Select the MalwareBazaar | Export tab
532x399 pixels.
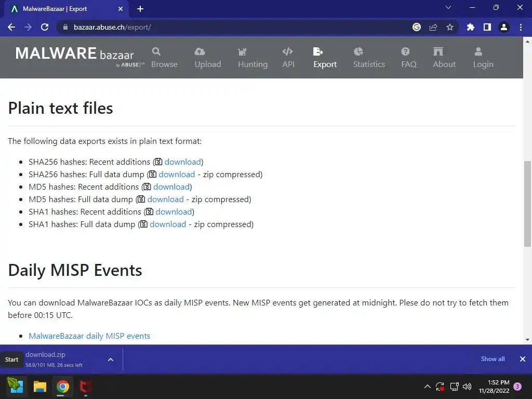(66, 9)
